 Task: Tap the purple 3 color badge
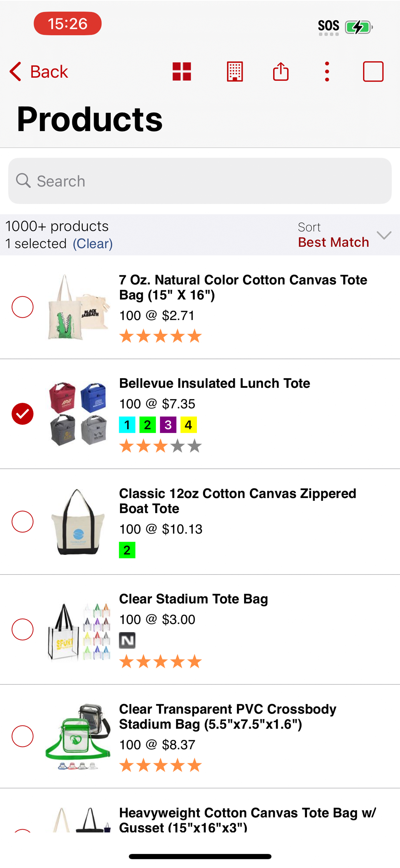pyautogui.click(x=168, y=425)
